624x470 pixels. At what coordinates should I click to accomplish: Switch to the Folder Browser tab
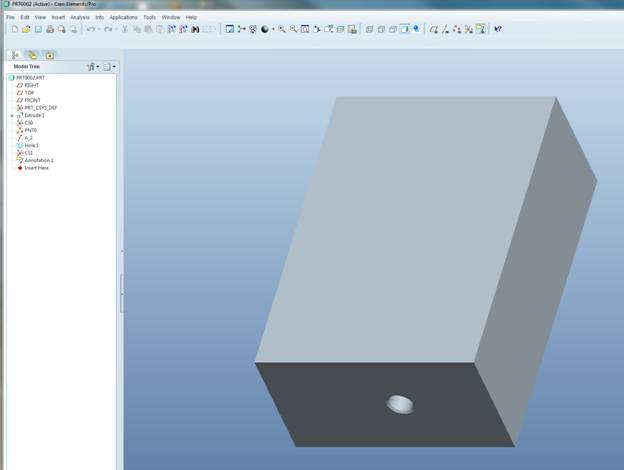click(32, 54)
